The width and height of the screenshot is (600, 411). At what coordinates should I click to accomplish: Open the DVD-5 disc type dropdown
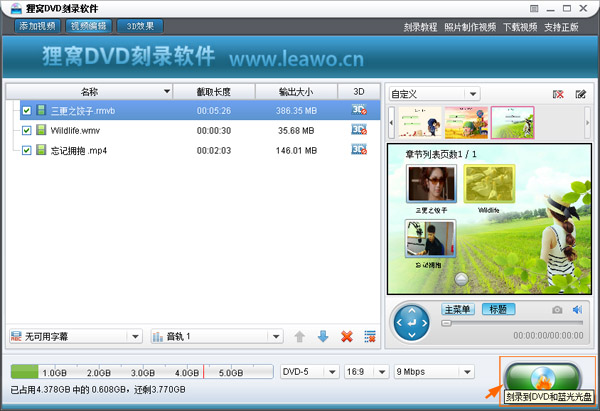[332, 372]
